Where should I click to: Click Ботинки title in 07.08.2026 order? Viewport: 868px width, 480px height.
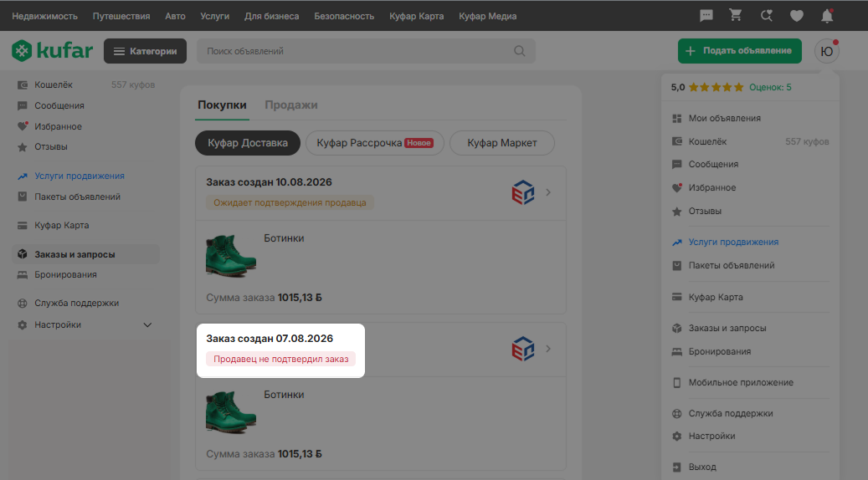(284, 395)
